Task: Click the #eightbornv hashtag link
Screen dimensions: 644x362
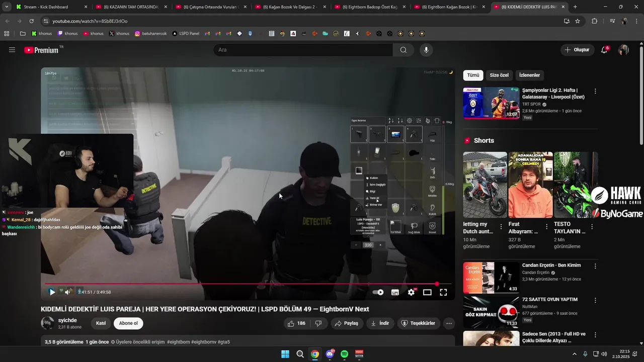Action: [204, 342]
